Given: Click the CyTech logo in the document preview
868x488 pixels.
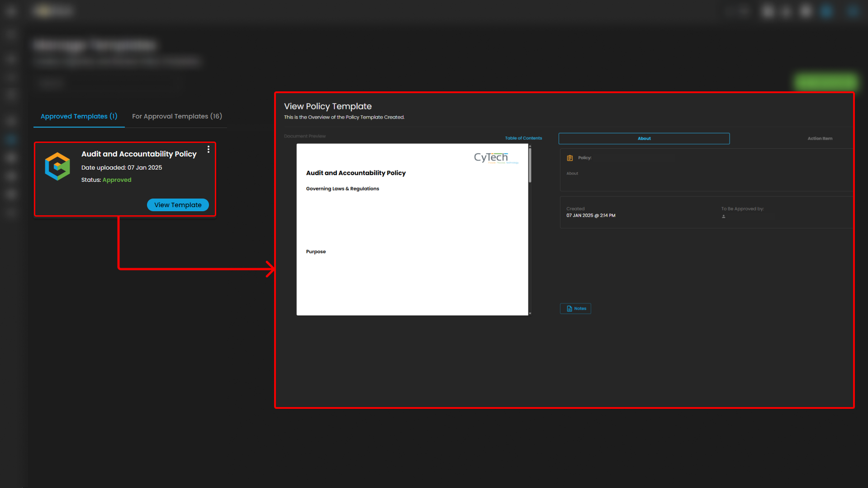Looking at the screenshot, I should (492, 157).
